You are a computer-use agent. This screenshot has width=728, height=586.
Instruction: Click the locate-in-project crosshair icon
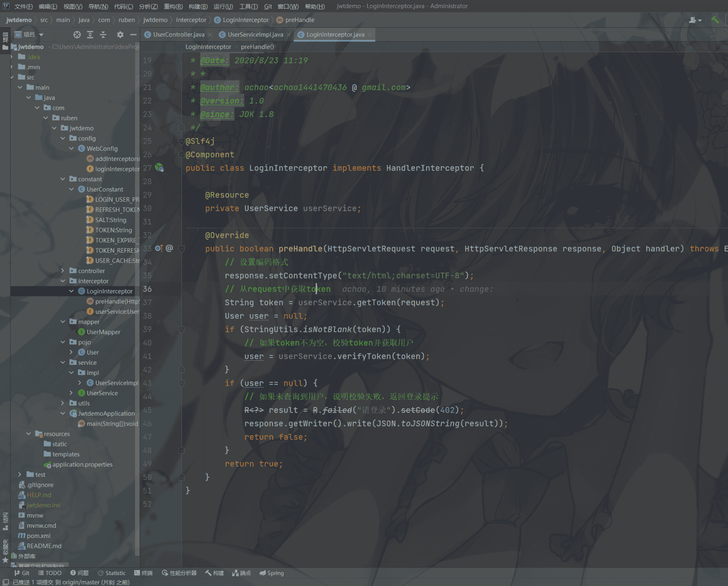[77, 35]
